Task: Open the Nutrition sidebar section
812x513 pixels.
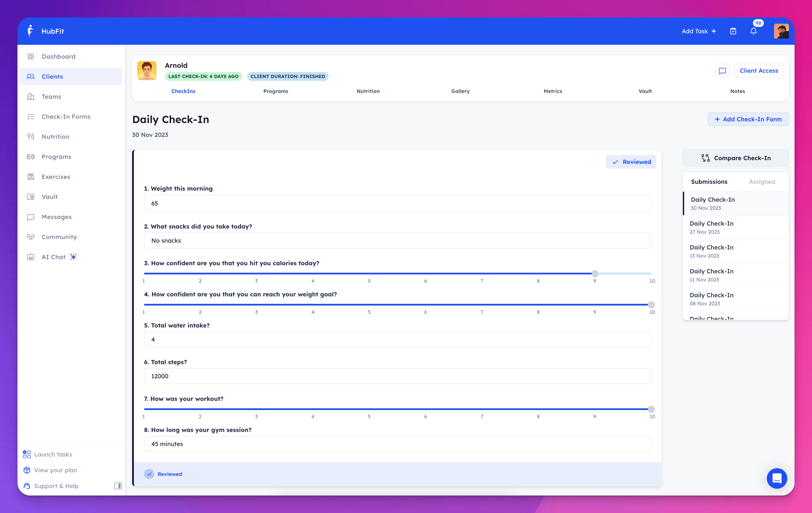Action: [x=55, y=136]
